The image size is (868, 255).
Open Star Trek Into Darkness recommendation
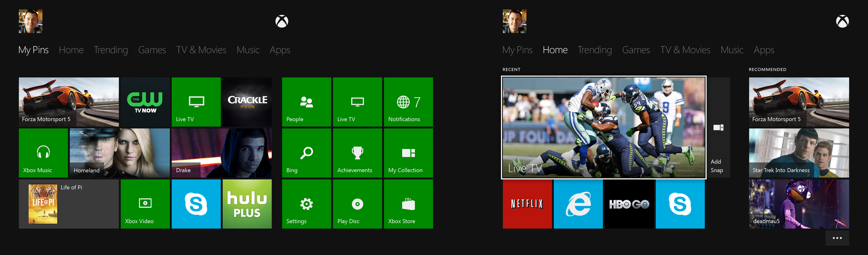pos(799,153)
